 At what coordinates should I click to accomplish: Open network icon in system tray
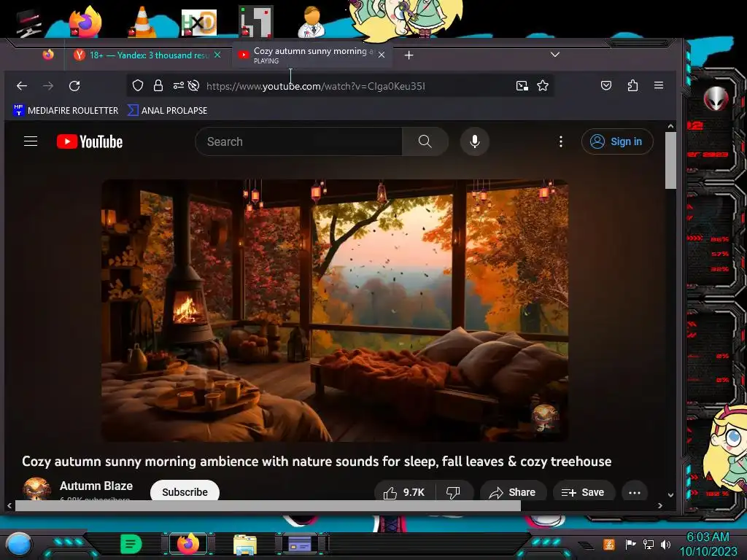click(649, 544)
